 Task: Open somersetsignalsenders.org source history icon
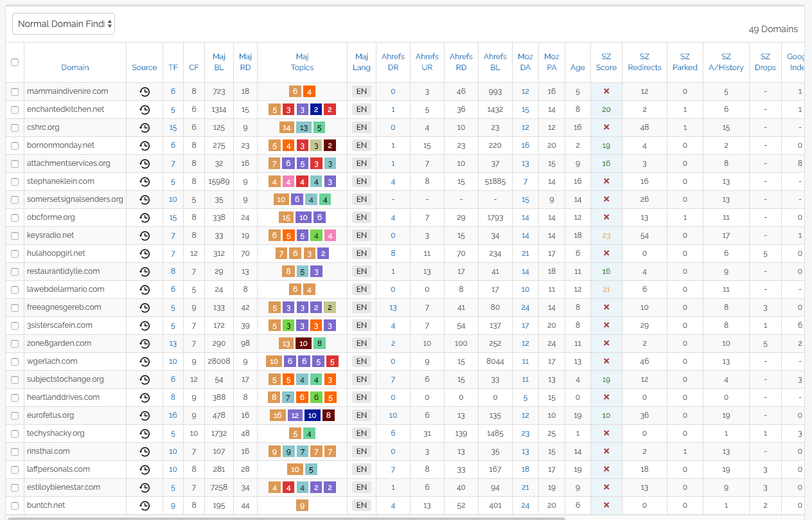pos(145,199)
